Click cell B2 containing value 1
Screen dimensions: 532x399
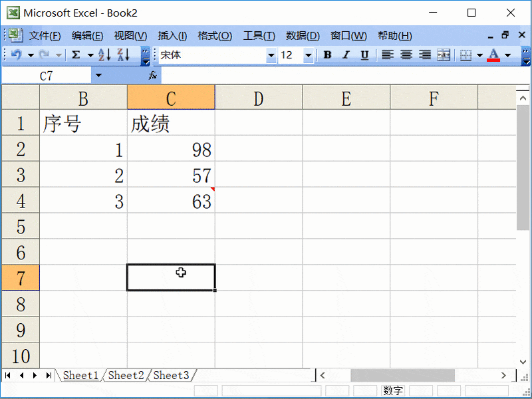tap(83, 150)
